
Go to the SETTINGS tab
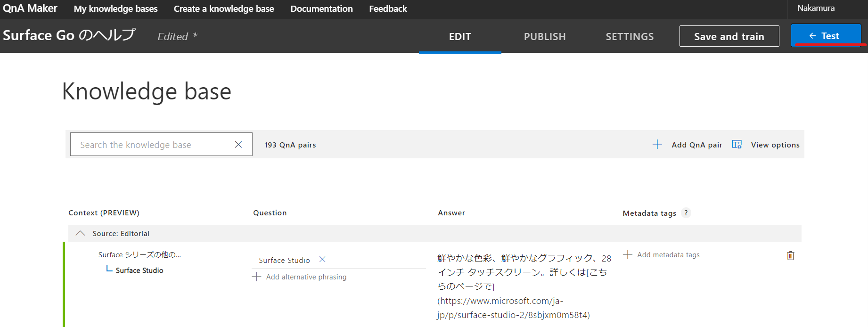coord(630,36)
